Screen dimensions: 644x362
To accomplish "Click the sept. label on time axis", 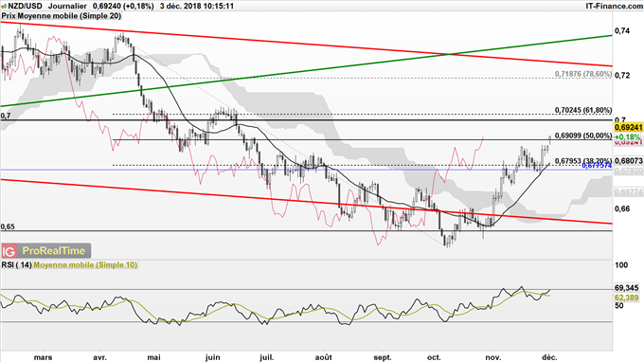I will [x=383, y=357].
